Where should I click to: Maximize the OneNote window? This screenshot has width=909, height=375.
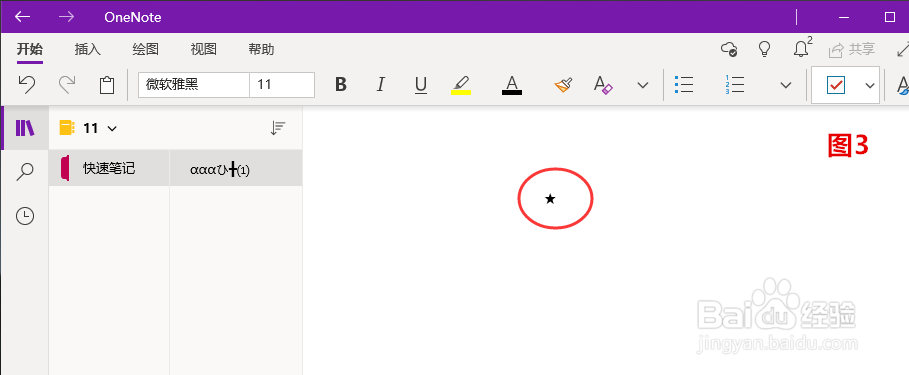point(890,17)
